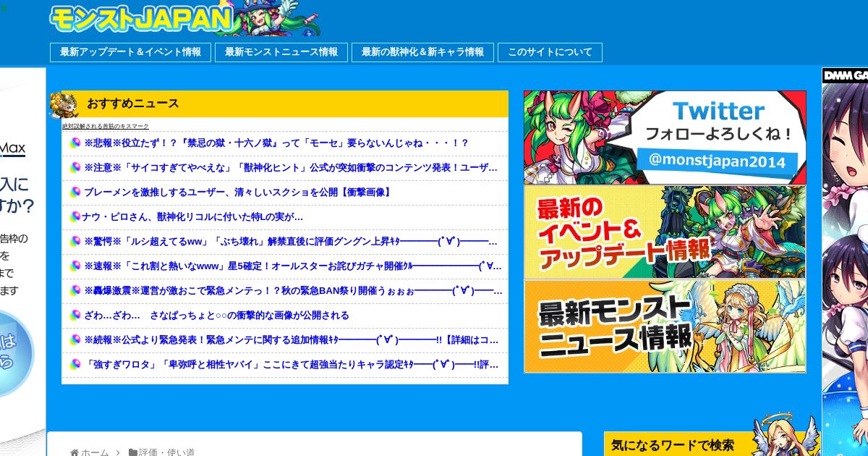Open news: ※轟爆激震※運営が激おこで緊急メンテ

(x=293, y=291)
